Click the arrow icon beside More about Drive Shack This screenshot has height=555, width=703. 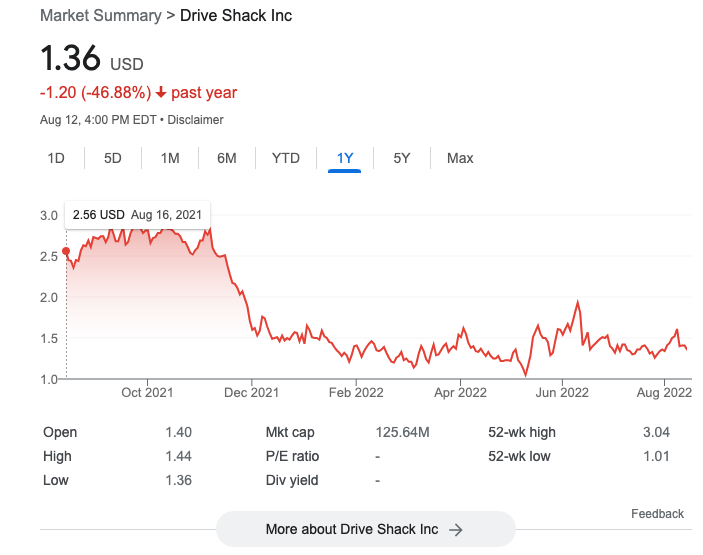click(x=456, y=529)
